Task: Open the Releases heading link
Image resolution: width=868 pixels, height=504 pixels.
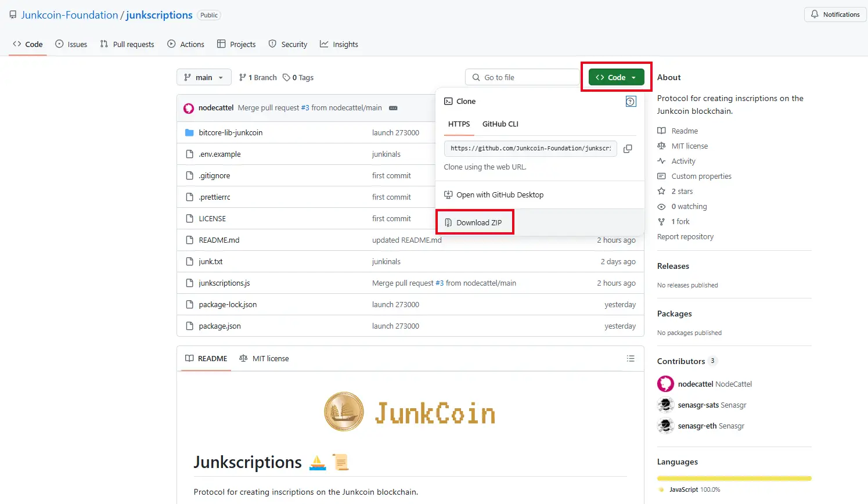Action: click(673, 266)
